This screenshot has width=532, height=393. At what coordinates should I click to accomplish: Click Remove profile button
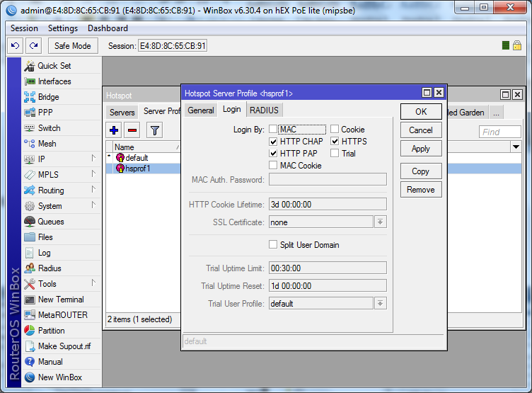[421, 190]
